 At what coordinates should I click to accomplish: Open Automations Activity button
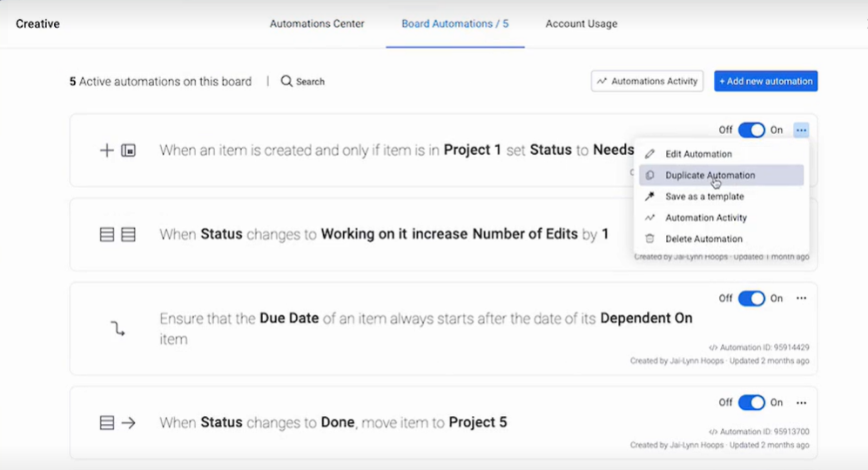click(x=647, y=81)
